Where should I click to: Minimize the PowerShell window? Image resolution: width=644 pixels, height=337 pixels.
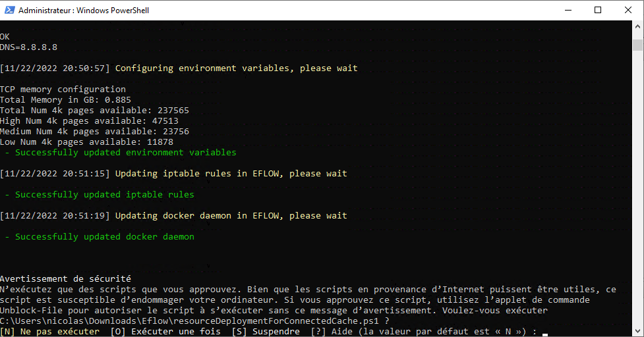pyautogui.click(x=568, y=11)
